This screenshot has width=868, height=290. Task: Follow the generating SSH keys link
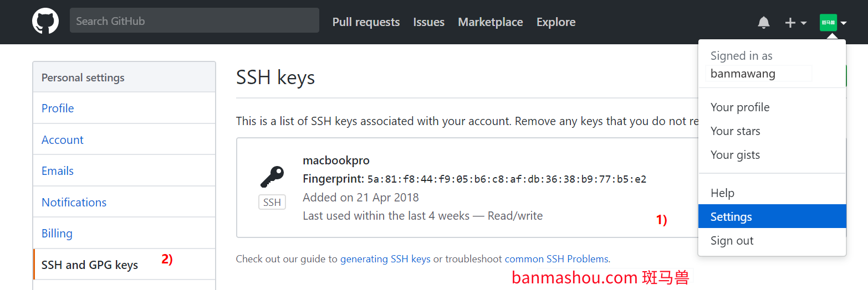(385, 258)
